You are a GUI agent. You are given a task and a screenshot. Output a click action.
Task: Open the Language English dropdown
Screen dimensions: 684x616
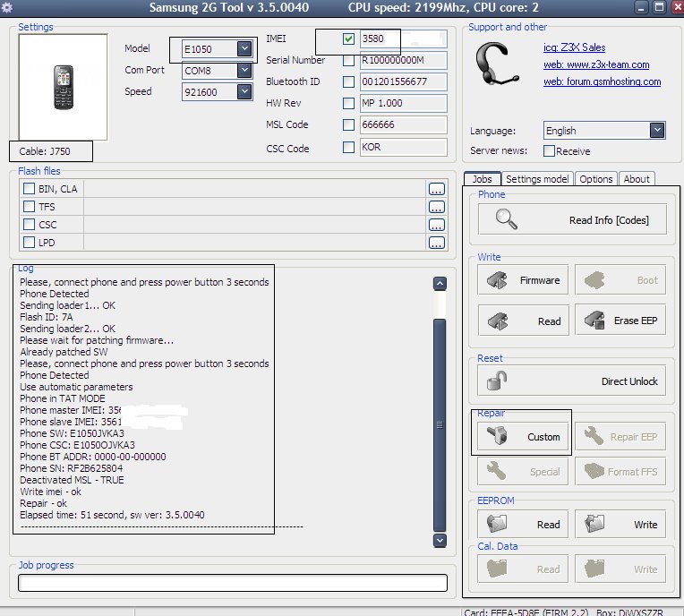click(657, 131)
